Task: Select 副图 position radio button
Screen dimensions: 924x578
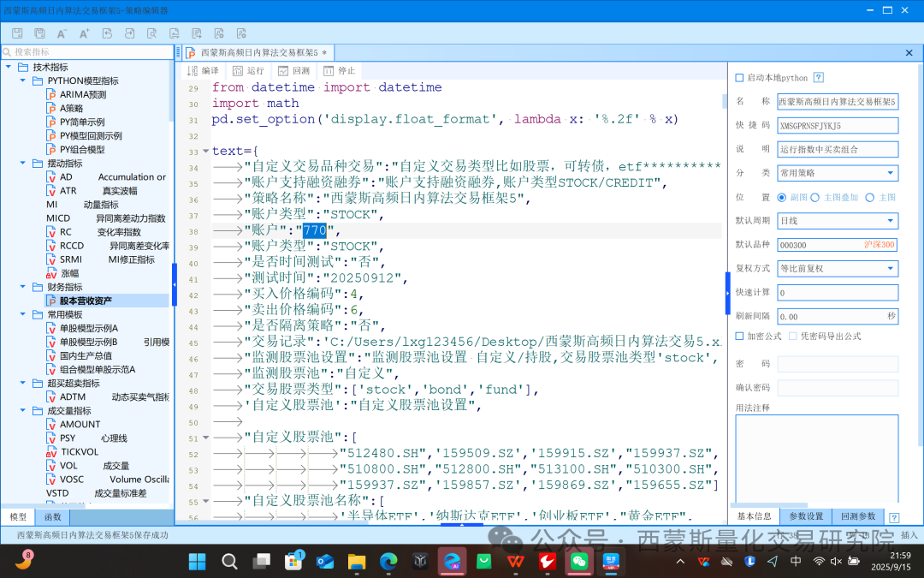Action: (x=782, y=197)
